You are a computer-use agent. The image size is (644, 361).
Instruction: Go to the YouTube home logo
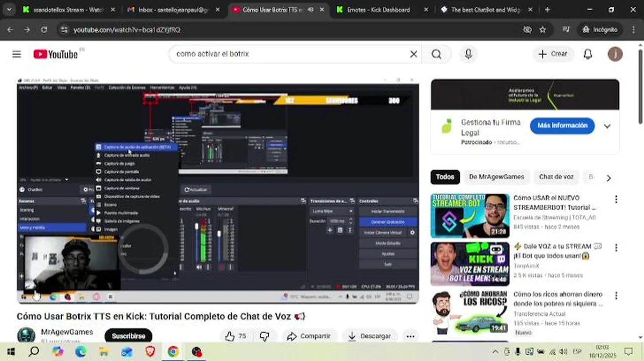56,54
